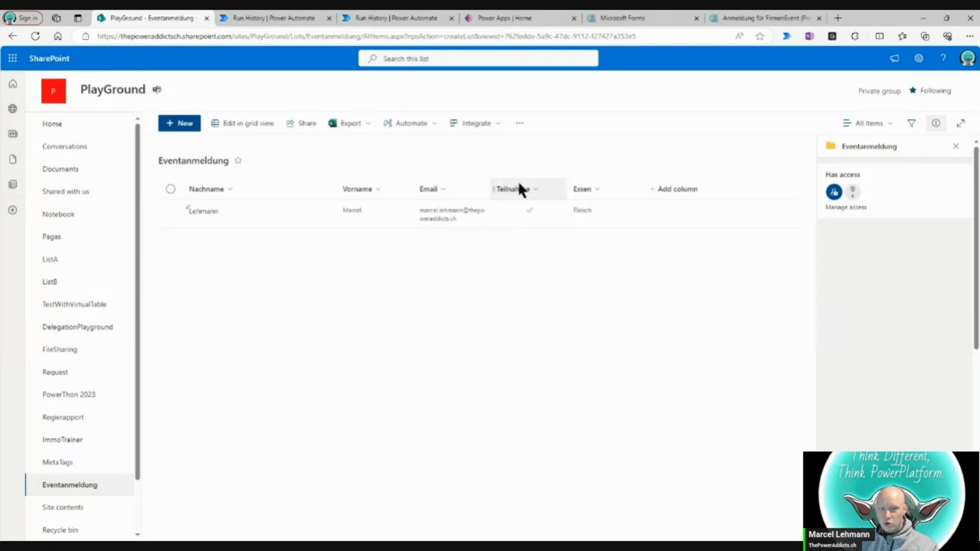Open the SharePoint app launcher waffle
Screen dimensions: 980x551
(12, 58)
